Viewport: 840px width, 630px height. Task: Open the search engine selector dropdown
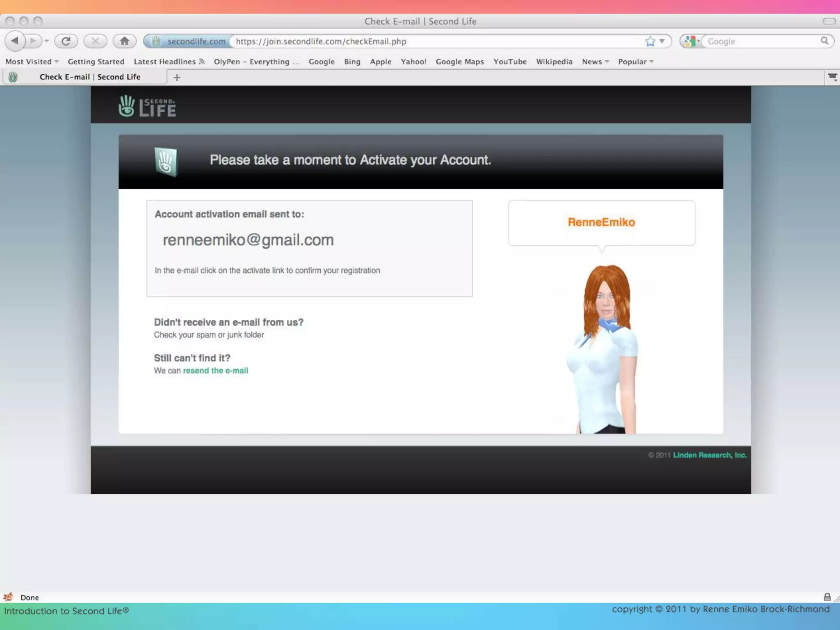[692, 41]
